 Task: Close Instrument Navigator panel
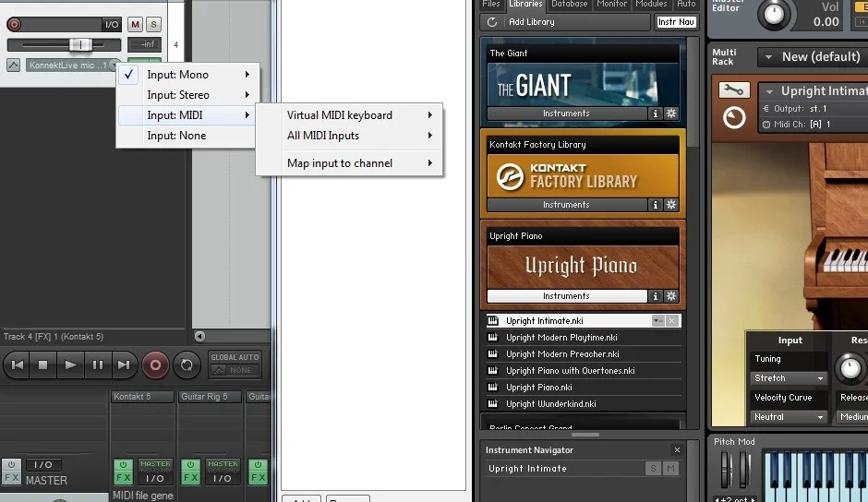point(677,450)
